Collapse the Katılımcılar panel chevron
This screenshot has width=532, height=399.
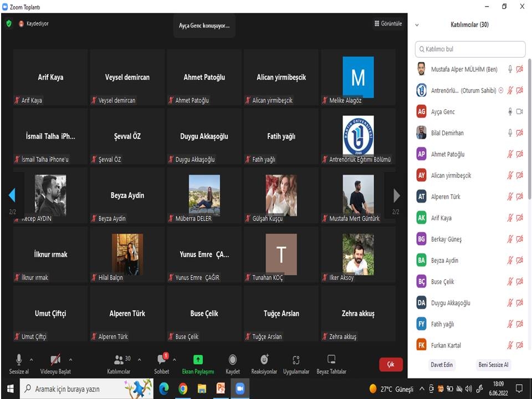[417, 25]
